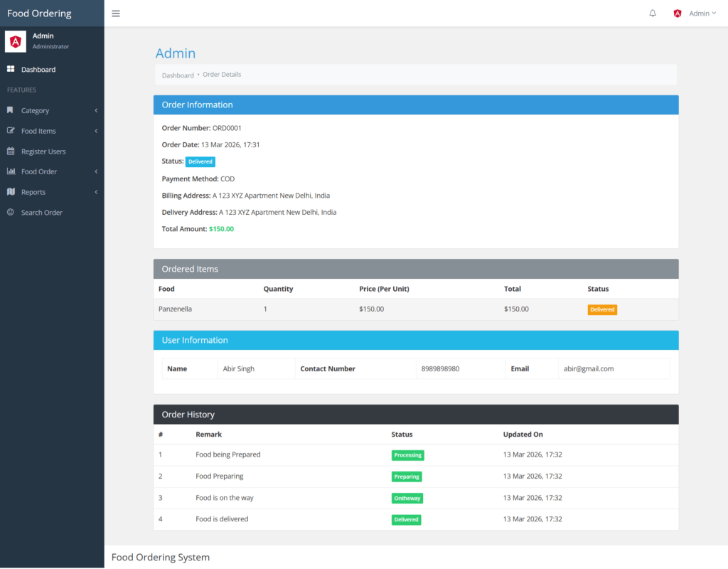Open Reports via the map icon

(x=11, y=191)
